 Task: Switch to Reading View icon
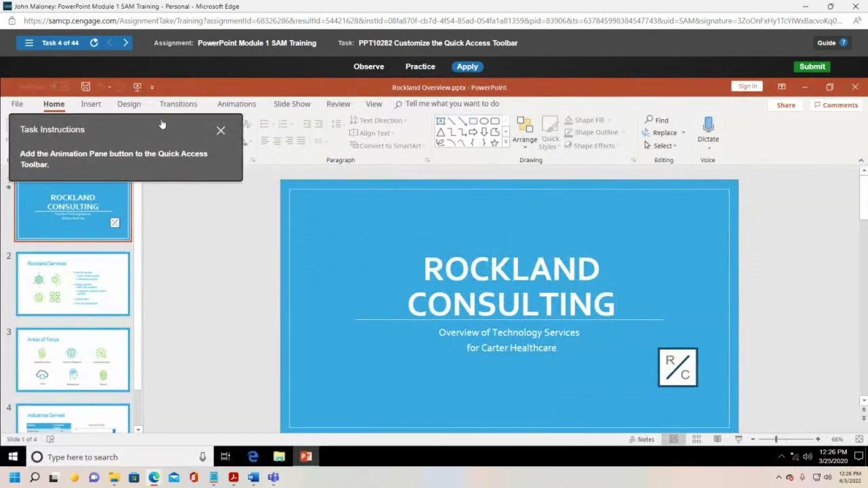tap(717, 439)
